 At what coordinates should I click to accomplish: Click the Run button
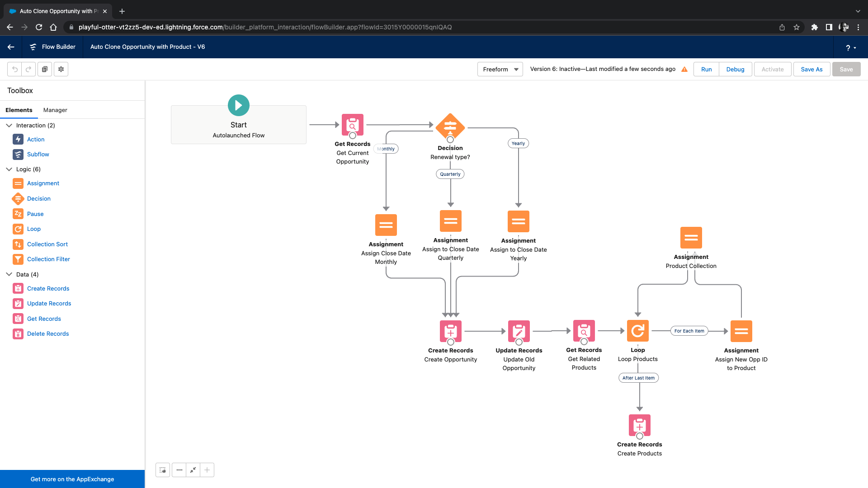(x=706, y=69)
